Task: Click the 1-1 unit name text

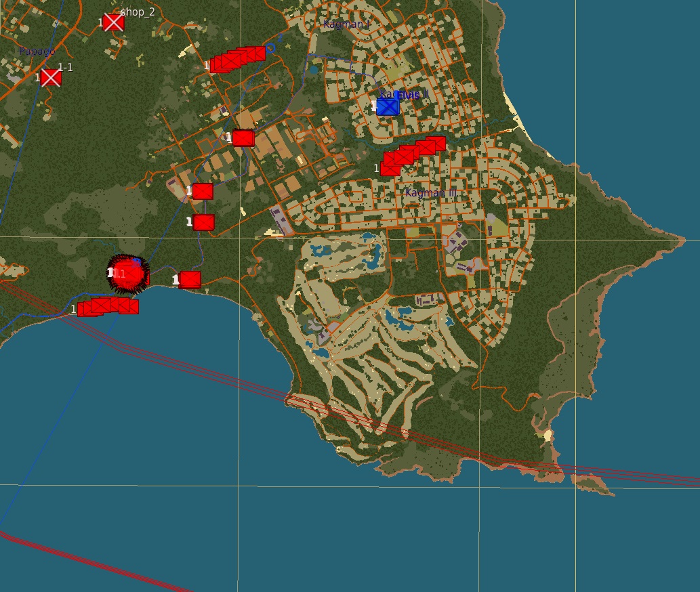Action: (x=65, y=67)
